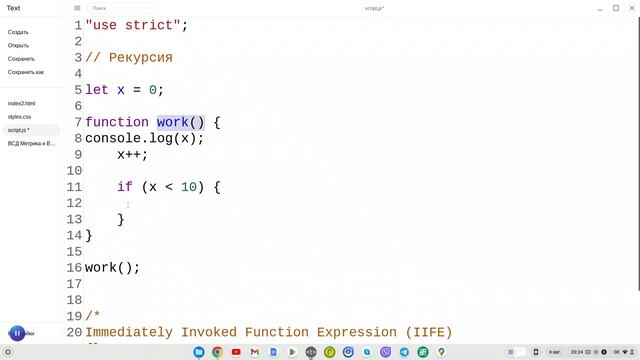Open the Skype icon on the shelf
640x360 pixels.
click(x=367, y=352)
